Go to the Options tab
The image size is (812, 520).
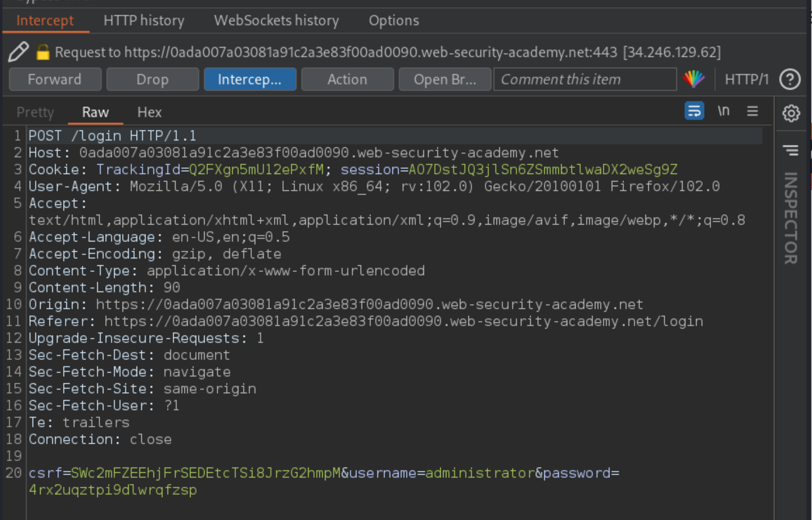click(x=394, y=20)
